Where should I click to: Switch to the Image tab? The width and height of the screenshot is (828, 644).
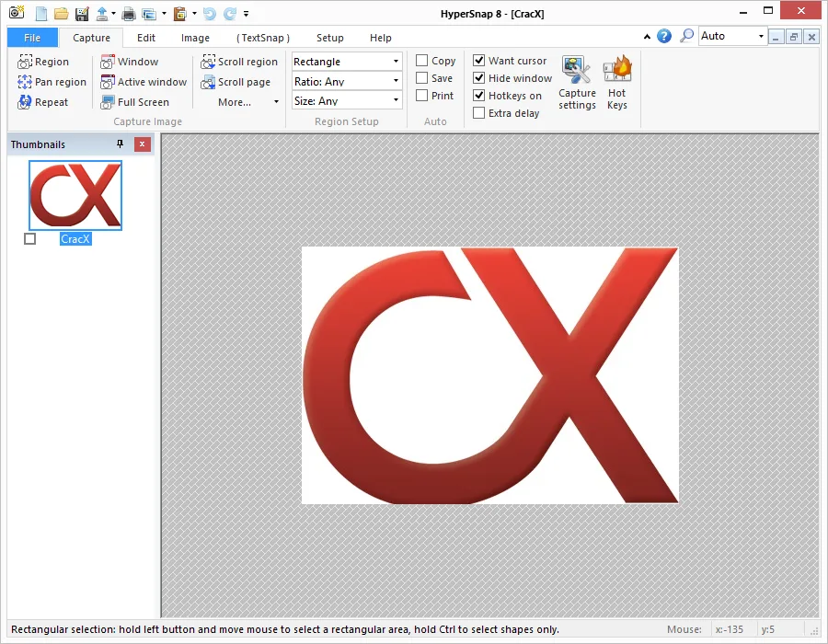[195, 38]
